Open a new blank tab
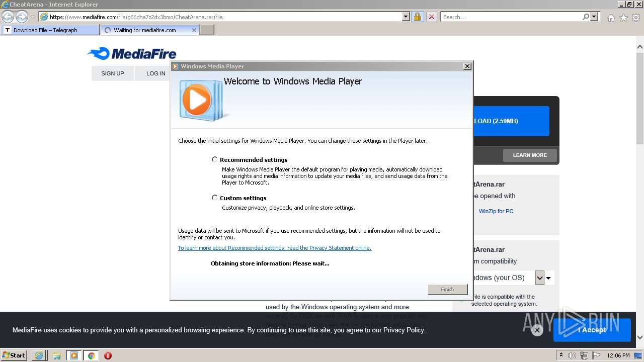The width and height of the screenshot is (644, 362). pyautogui.click(x=207, y=30)
